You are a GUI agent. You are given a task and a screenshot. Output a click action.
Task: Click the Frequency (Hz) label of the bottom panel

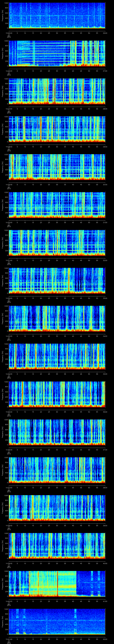3,621
